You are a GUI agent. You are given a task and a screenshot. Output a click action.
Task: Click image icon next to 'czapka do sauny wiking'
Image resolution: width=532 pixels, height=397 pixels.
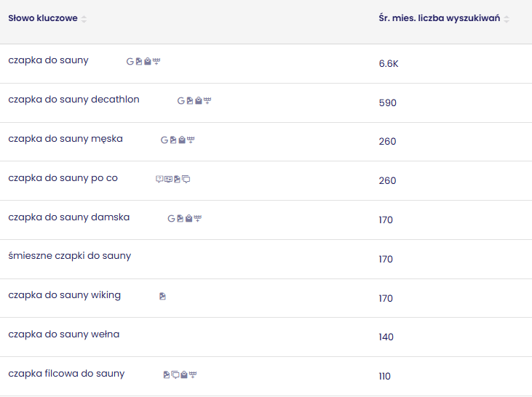(x=162, y=296)
